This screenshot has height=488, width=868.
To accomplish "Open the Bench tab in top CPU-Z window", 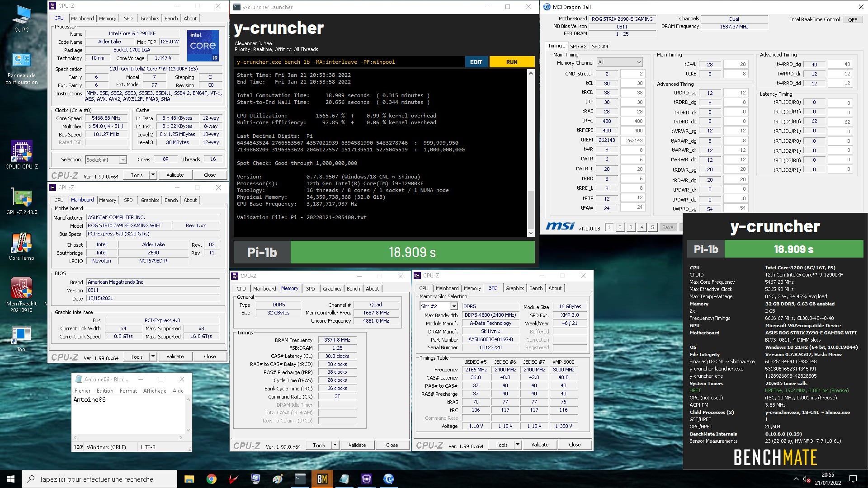I will [x=171, y=19].
